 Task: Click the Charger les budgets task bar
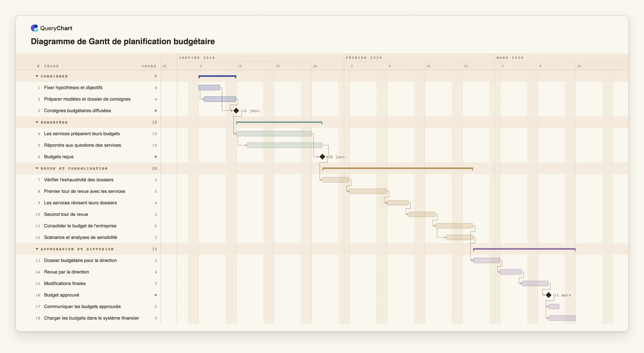point(562,318)
